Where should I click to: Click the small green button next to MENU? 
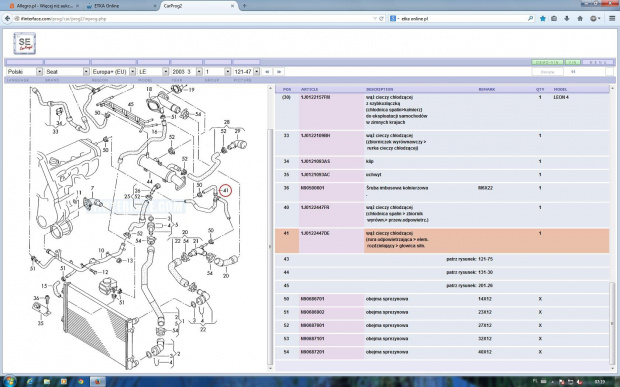click(x=573, y=62)
